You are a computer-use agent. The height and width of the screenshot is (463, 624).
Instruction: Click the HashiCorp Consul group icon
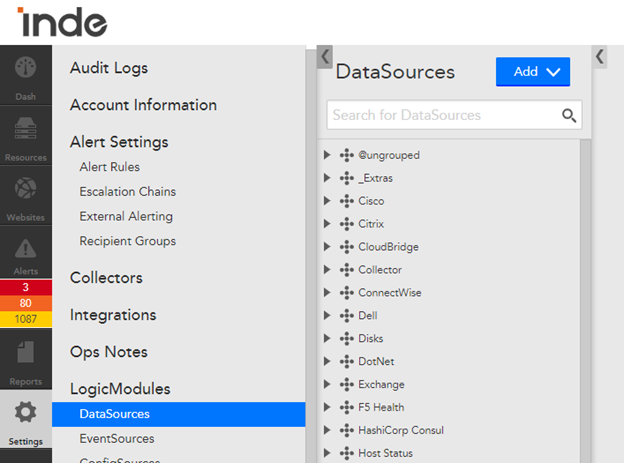347,430
